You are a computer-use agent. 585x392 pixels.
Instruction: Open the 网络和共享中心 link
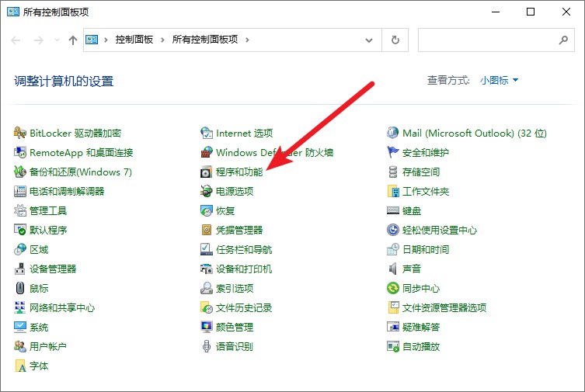(x=62, y=307)
